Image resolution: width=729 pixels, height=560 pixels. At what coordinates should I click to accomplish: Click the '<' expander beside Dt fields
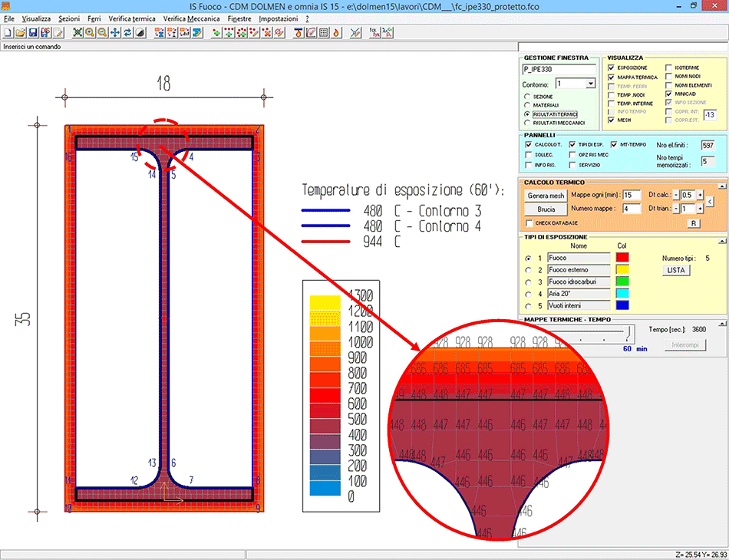click(x=710, y=201)
